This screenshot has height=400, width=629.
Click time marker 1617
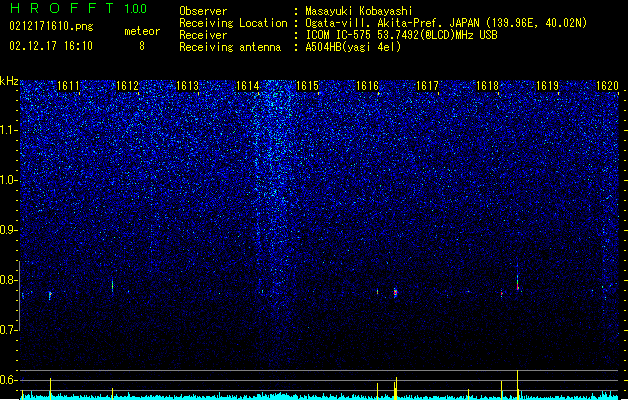click(x=428, y=86)
